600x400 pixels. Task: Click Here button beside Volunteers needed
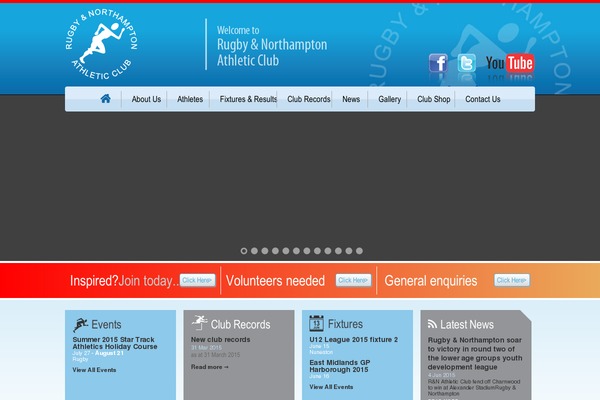pos(353,280)
